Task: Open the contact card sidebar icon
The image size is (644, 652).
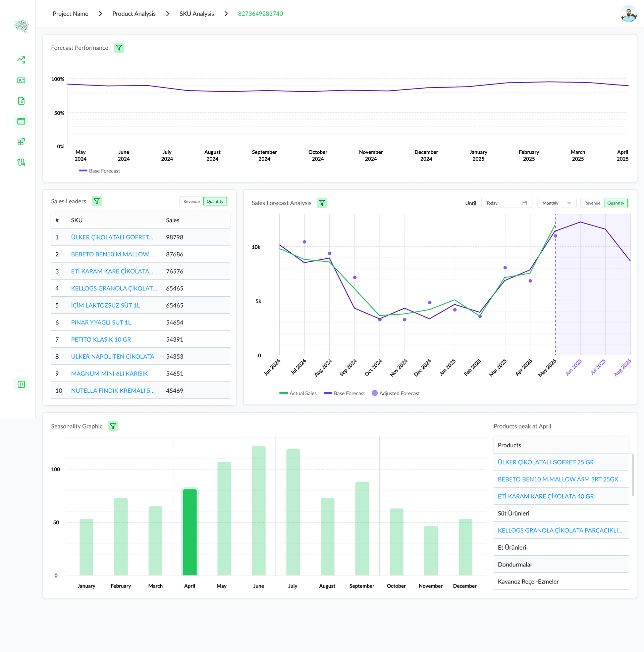Action: click(x=21, y=80)
